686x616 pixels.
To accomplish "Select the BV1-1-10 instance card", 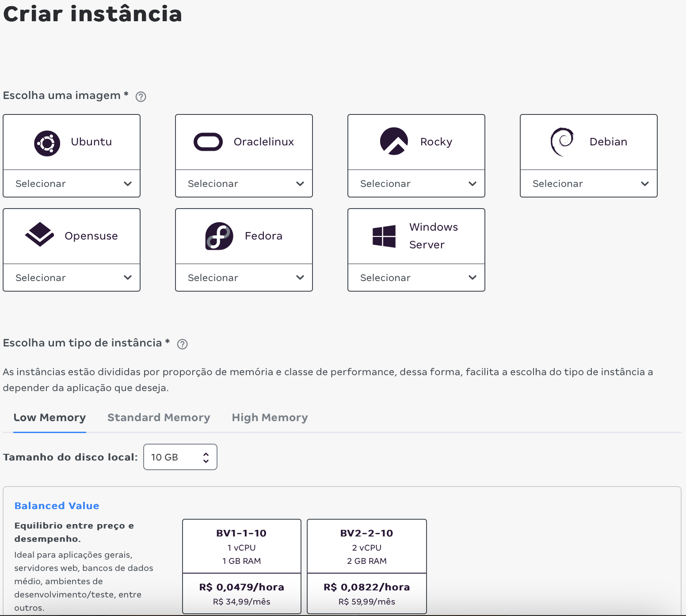I will (x=242, y=567).
